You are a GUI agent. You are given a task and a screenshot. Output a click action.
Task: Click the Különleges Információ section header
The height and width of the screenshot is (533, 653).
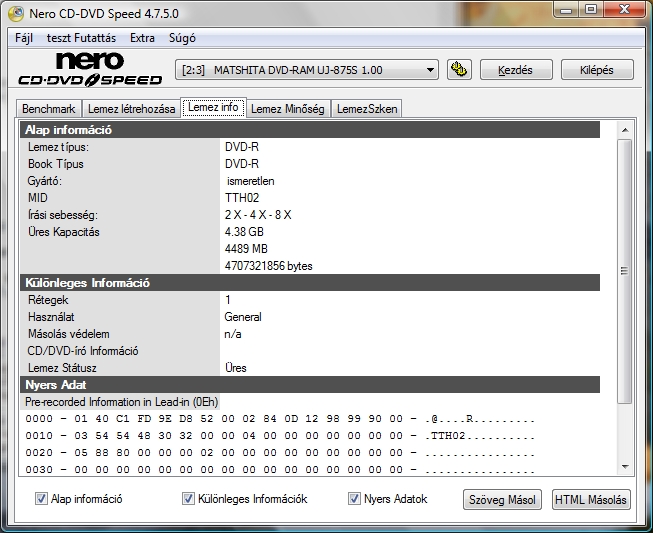[x=310, y=283]
